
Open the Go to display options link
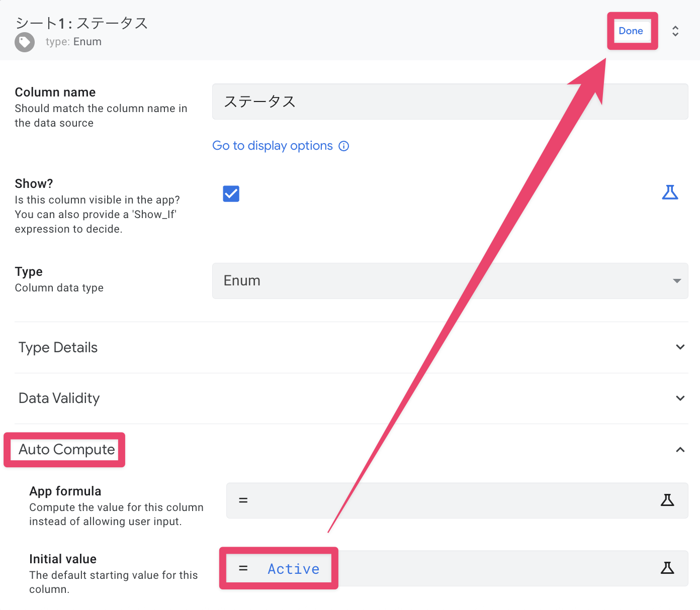tap(273, 146)
